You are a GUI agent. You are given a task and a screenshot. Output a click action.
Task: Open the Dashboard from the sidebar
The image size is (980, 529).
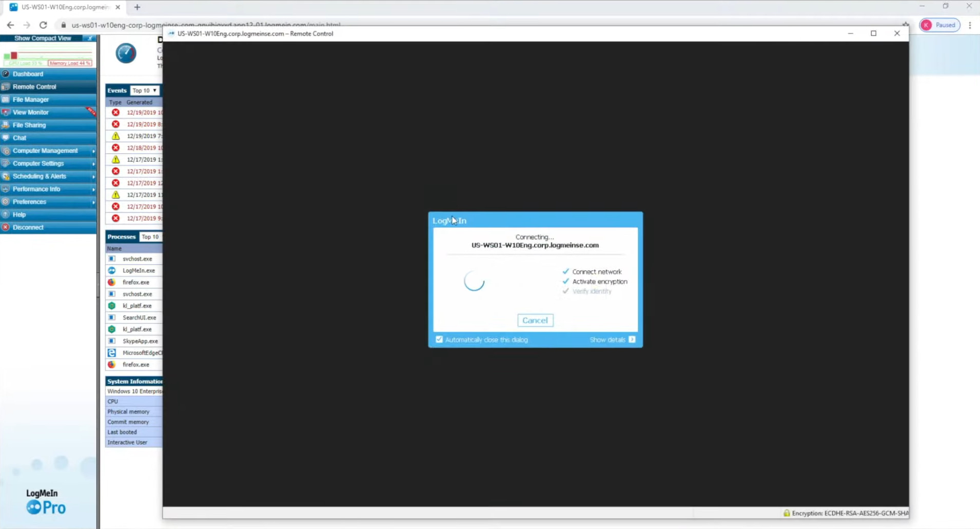pyautogui.click(x=28, y=73)
